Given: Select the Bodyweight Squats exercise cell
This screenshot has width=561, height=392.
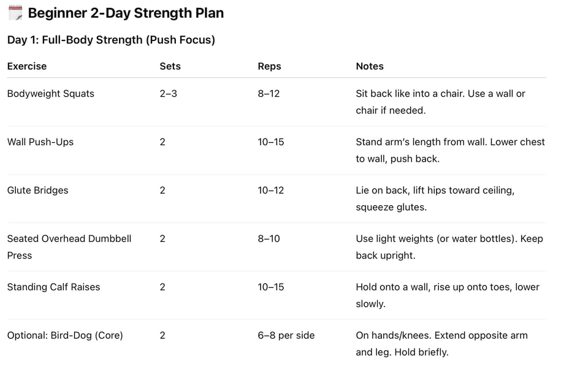Looking at the screenshot, I should pyautogui.click(x=51, y=94).
